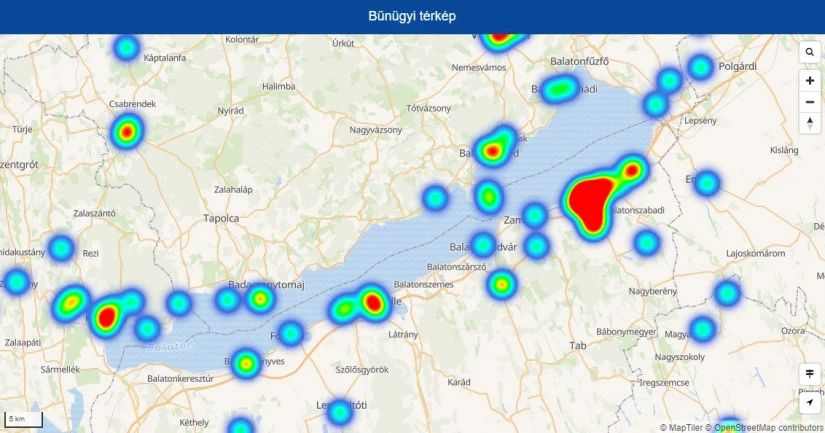Zoom out with the minus button

coord(809,101)
